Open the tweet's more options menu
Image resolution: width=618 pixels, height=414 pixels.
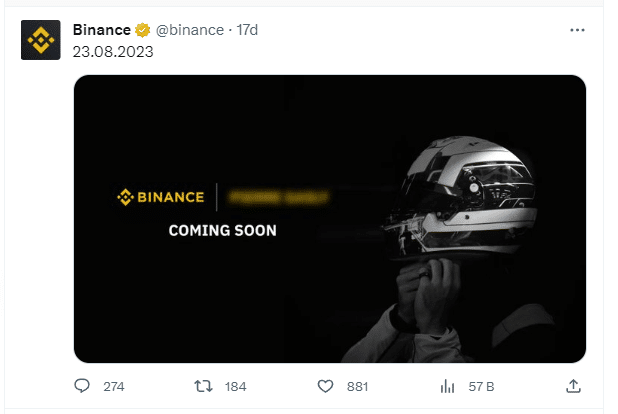coord(577,30)
